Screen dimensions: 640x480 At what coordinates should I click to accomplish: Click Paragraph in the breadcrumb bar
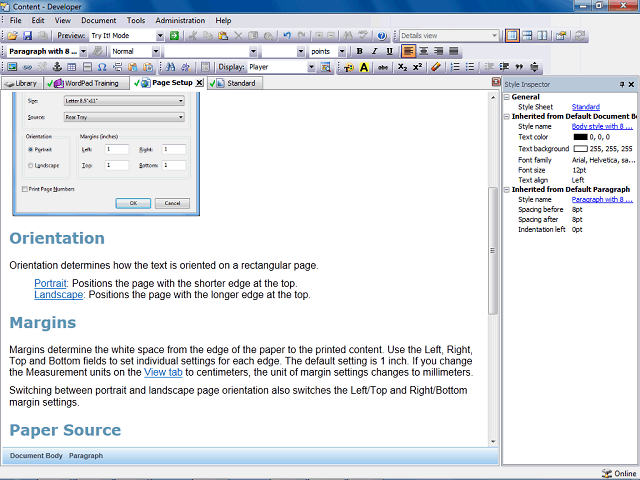tap(86, 456)
